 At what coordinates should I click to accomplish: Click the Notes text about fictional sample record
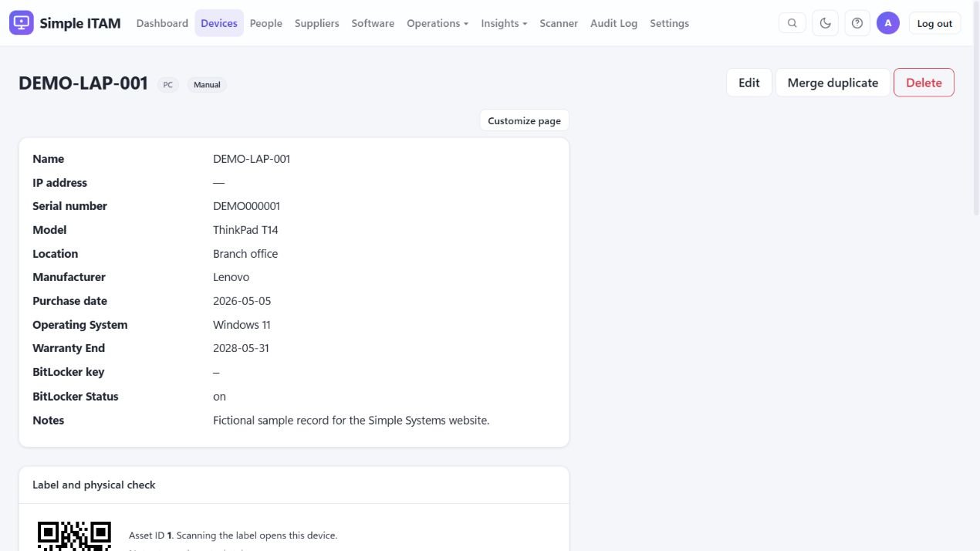[x=351, y=421]
